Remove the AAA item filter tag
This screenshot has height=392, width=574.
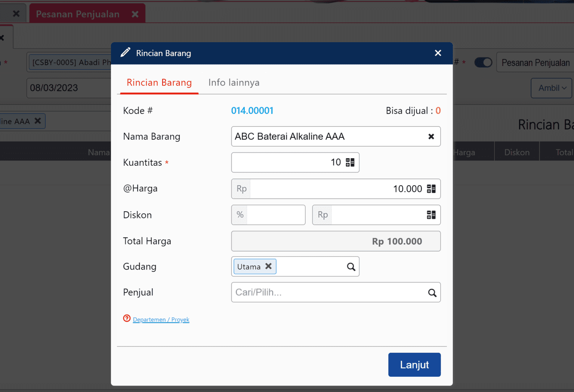[x=37, y=121]
